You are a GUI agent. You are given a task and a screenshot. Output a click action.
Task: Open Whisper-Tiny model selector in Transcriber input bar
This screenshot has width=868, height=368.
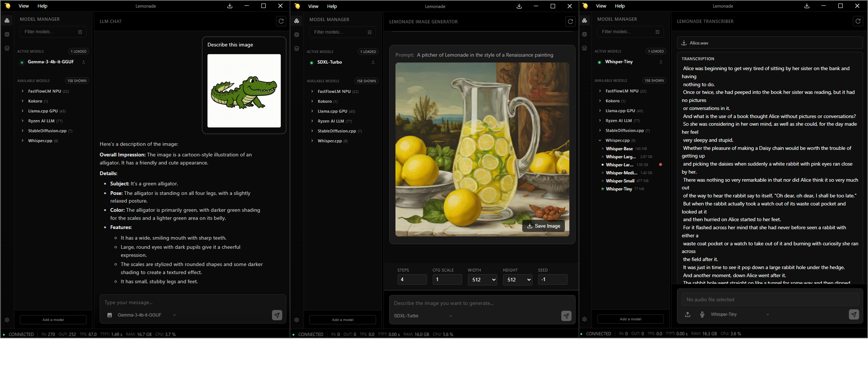740,315
